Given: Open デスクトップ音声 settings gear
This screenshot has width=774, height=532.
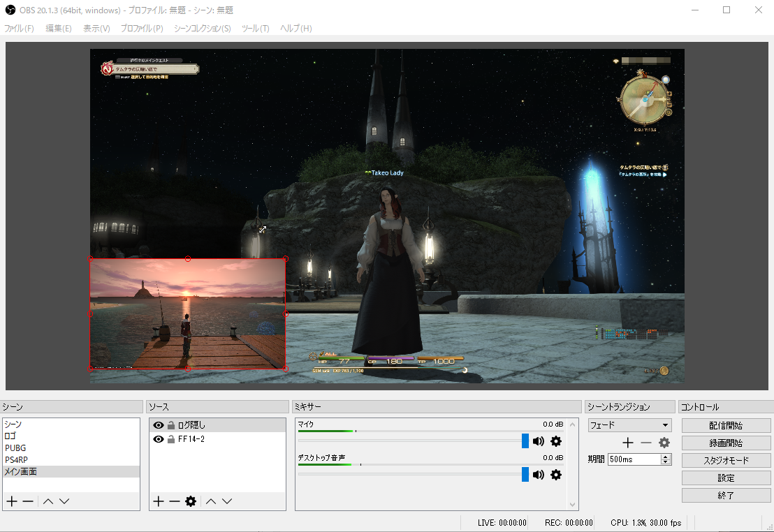Looking at the screenshot, I should (556, 475).
